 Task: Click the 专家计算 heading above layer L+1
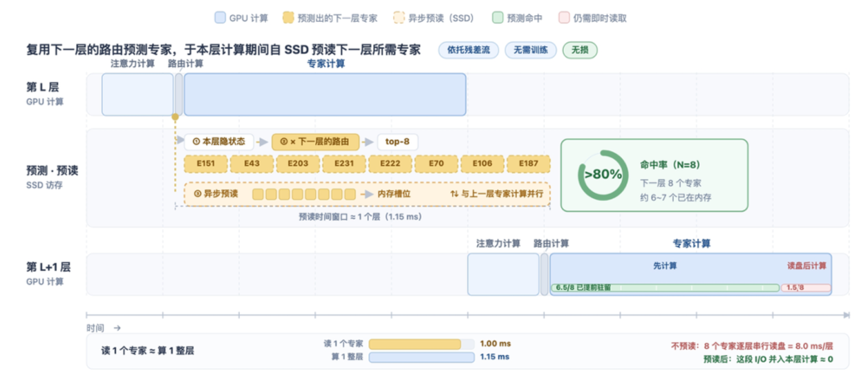(x=692, y=244)
